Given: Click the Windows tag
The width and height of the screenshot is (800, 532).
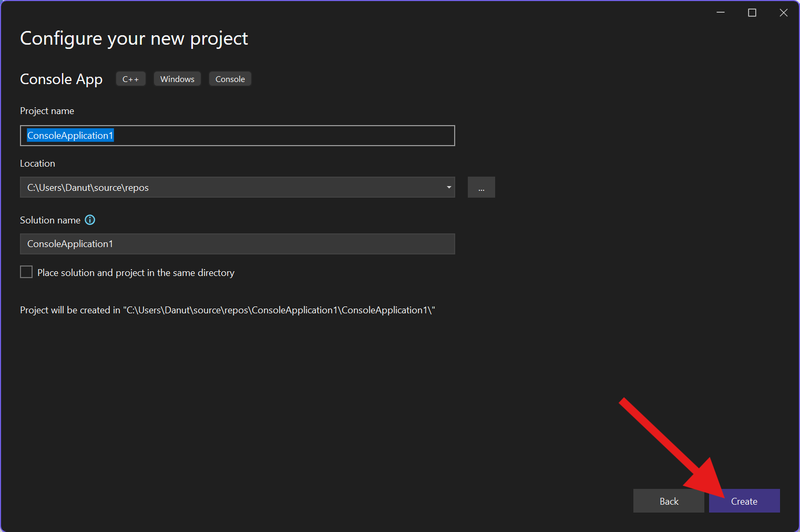Looking at the screenshot, I should pyautogui.click(x=177, y=79).
